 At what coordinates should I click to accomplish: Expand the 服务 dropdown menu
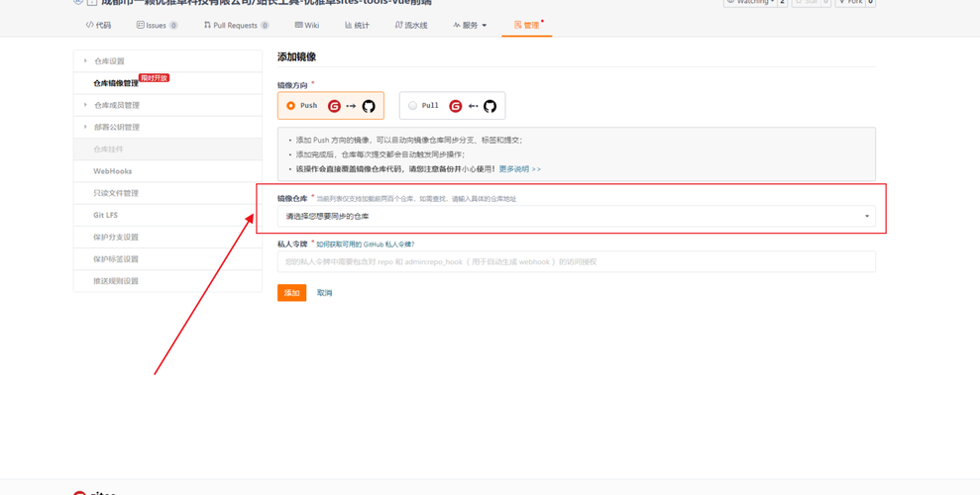point(470,26)
